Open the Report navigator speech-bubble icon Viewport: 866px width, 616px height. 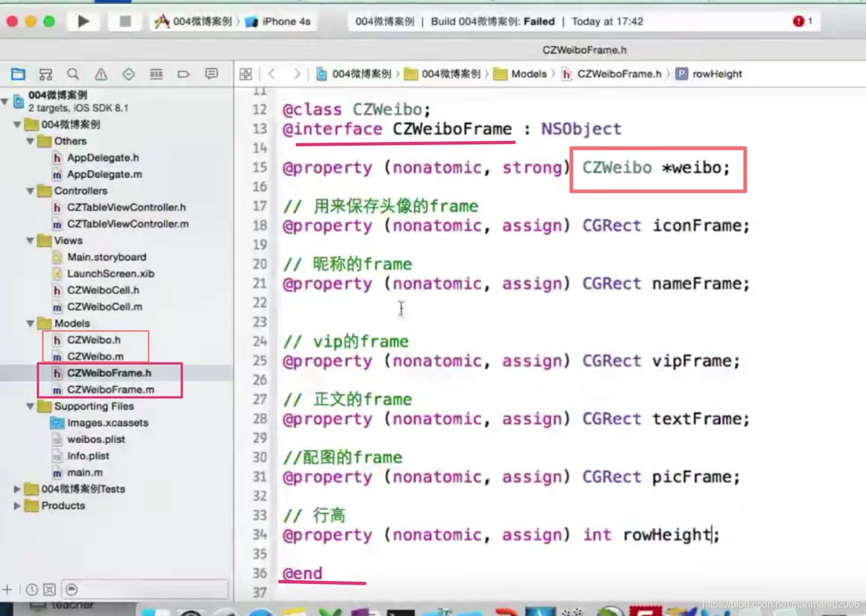[x=212, y=74]
